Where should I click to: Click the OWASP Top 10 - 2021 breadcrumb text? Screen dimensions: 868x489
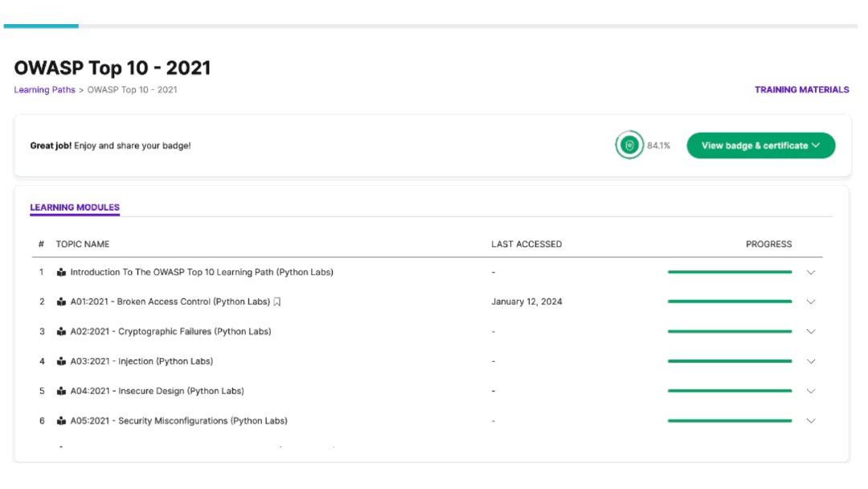coord(133,90)
